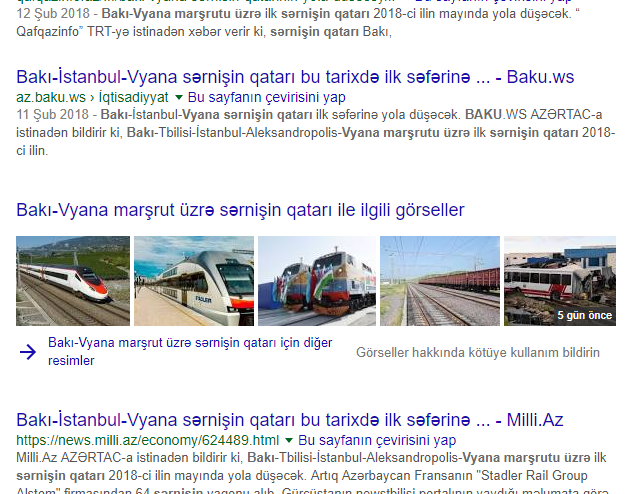This screenshot has height=494, width=631.
Task: Report images via 'kötüye kullanım bildirin'
Action: [478, 352]
